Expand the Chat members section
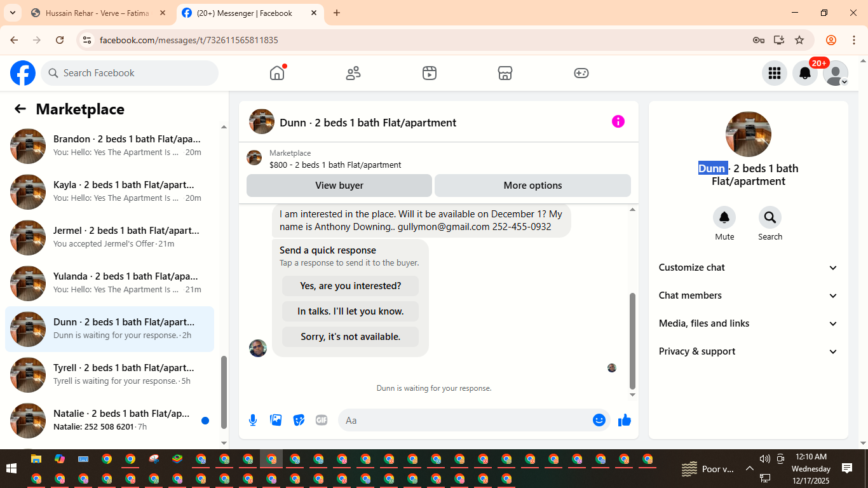Viewport: 868px width, 488px height. click(749, 295)
